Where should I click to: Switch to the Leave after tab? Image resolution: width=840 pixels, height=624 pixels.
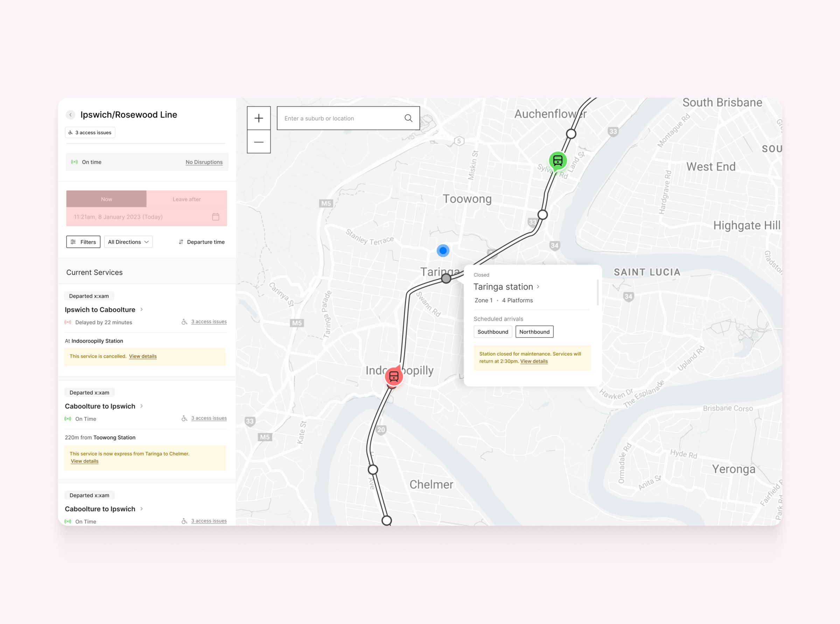(187, 199)
